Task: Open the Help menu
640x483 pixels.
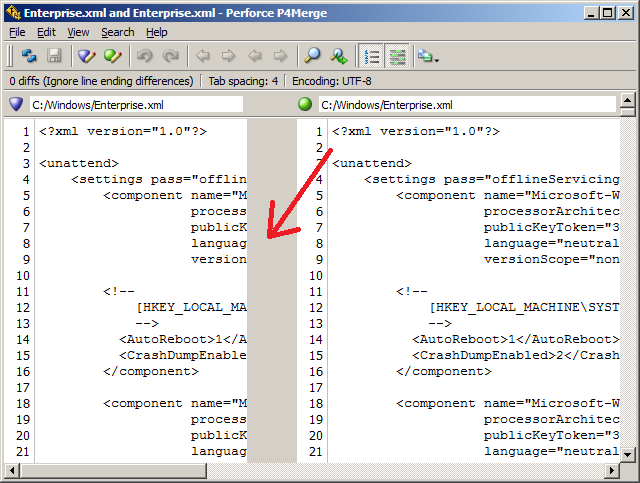Action: pos(157,32)
